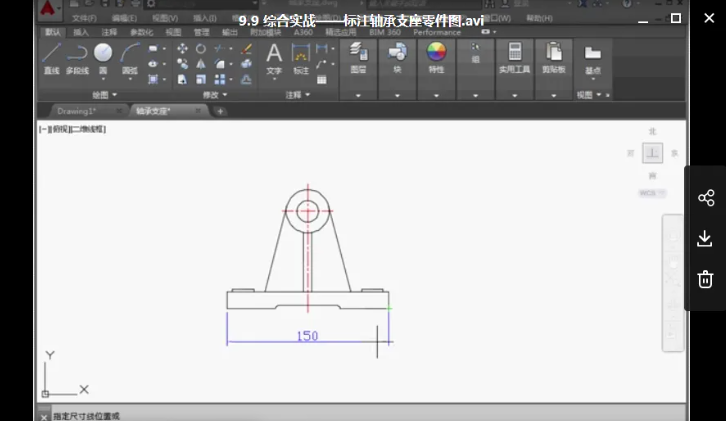
Task: Choose the 圆 (Circle) drawing tool
Action: pos(103,55)
